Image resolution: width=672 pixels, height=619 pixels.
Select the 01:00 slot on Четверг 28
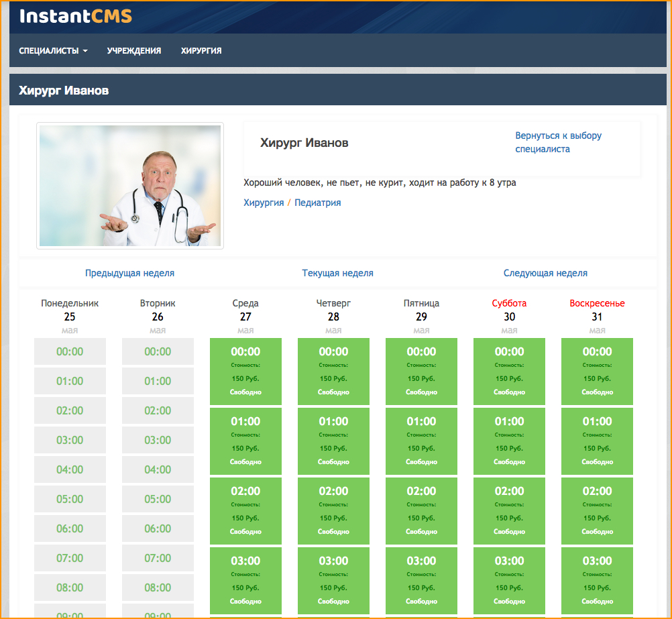(333, 441)
